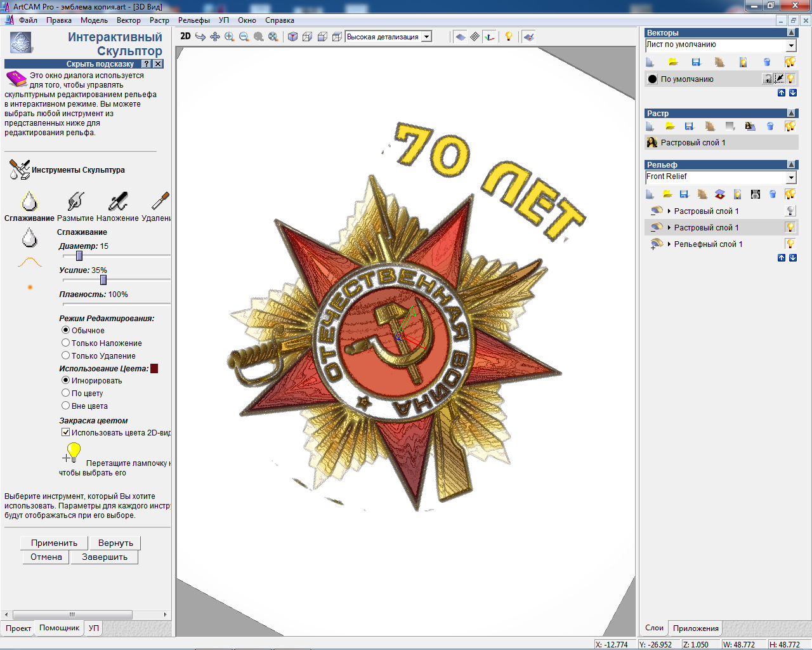Toggle the lock icon on По умолчанию layer
The image size is (812, 650).
768,79
